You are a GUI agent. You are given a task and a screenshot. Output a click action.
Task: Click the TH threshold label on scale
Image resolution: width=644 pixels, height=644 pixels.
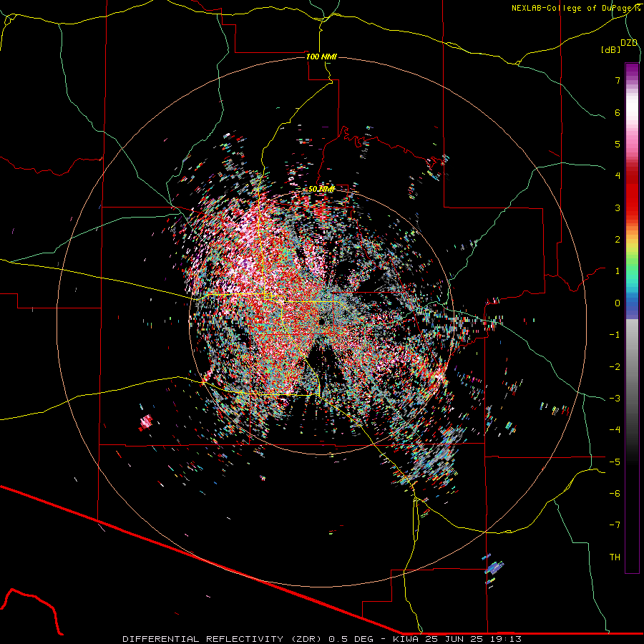coord(615,557)
